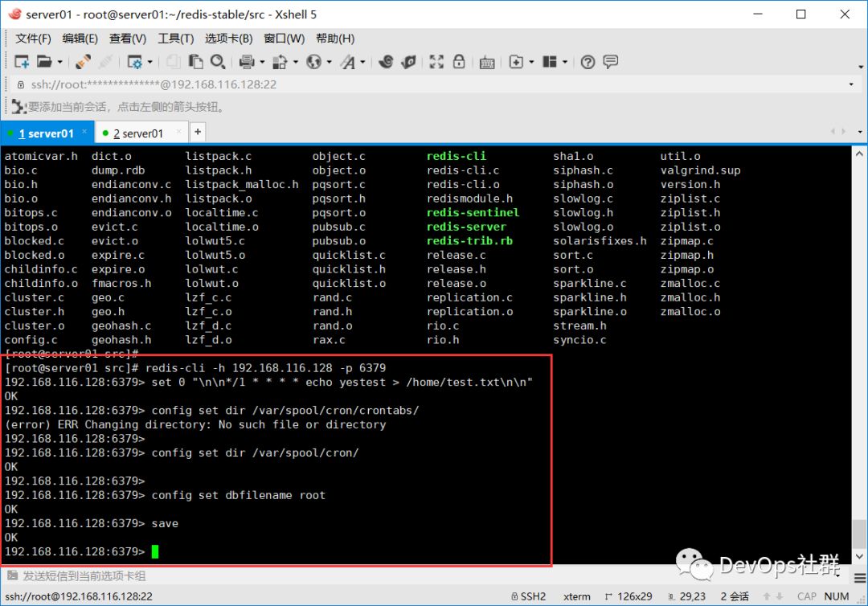This screenshot has height=606, width=868.
Task: Click the green terminal cursor at the prompt
Action: (155, 552)
